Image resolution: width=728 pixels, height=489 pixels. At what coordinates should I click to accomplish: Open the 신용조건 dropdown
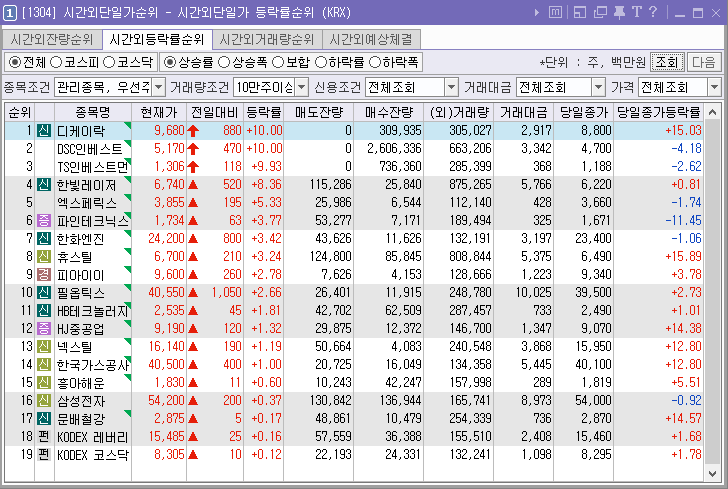451,87
